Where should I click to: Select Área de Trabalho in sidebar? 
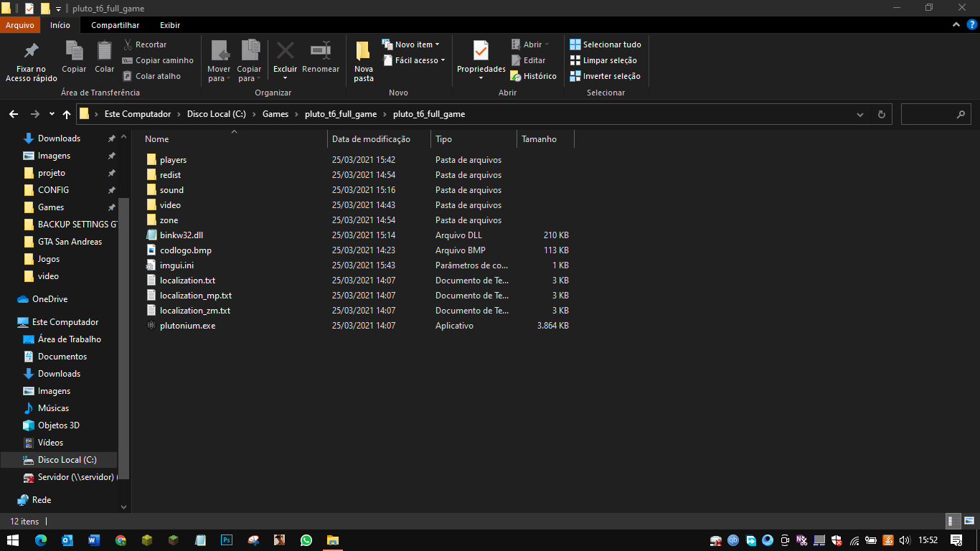(x=69, y=339)
